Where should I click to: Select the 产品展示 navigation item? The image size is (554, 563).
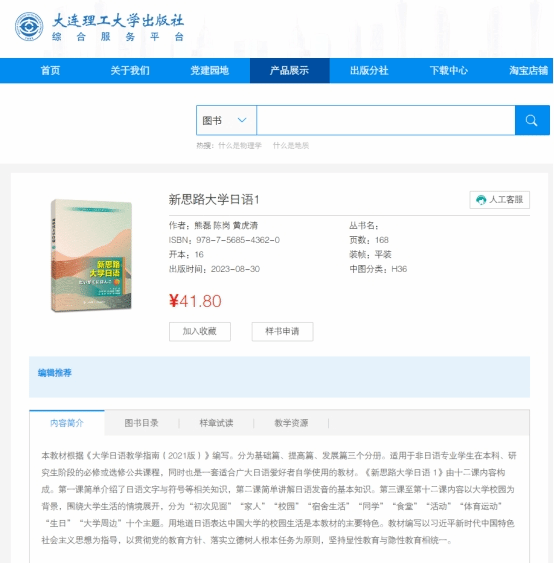(289, 70)
